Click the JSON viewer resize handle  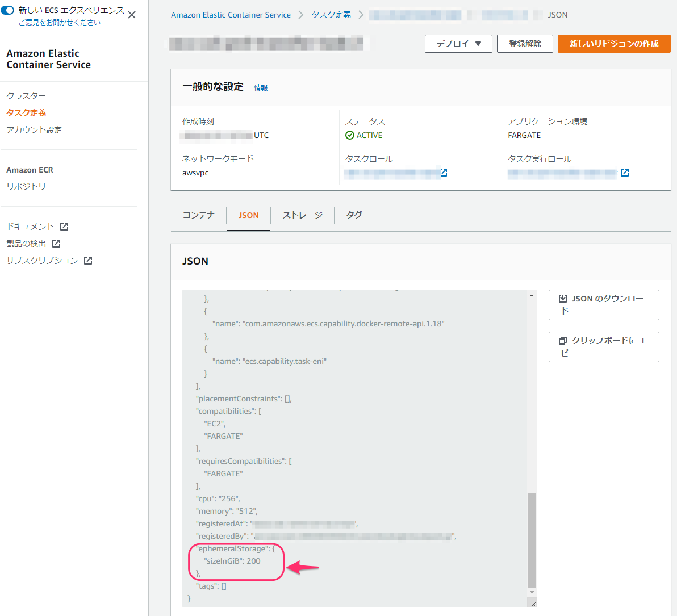533,603
